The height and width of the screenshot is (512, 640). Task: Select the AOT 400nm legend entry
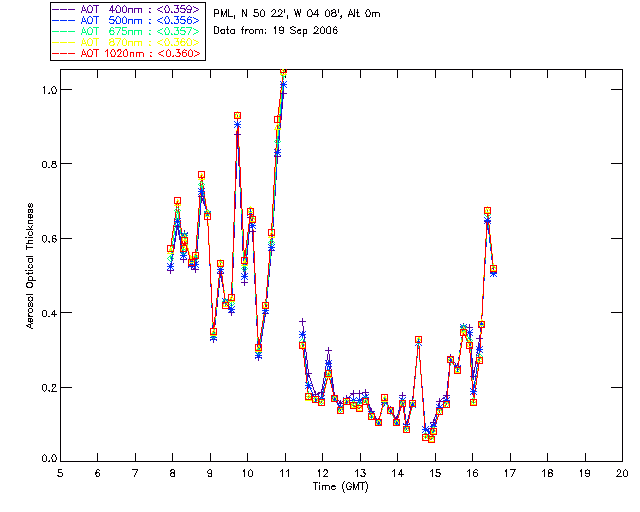pyautogui.click(x=127, y=9)
